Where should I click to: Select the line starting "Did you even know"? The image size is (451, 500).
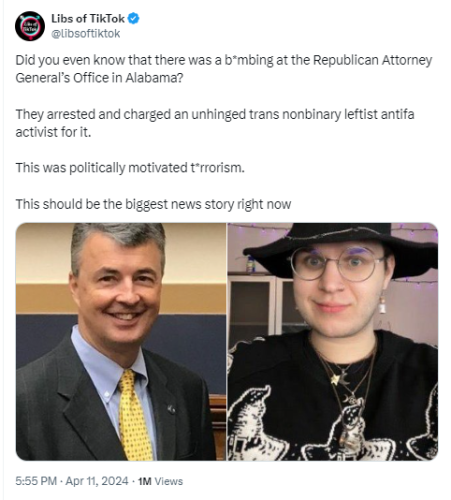[x=224, y=60]
